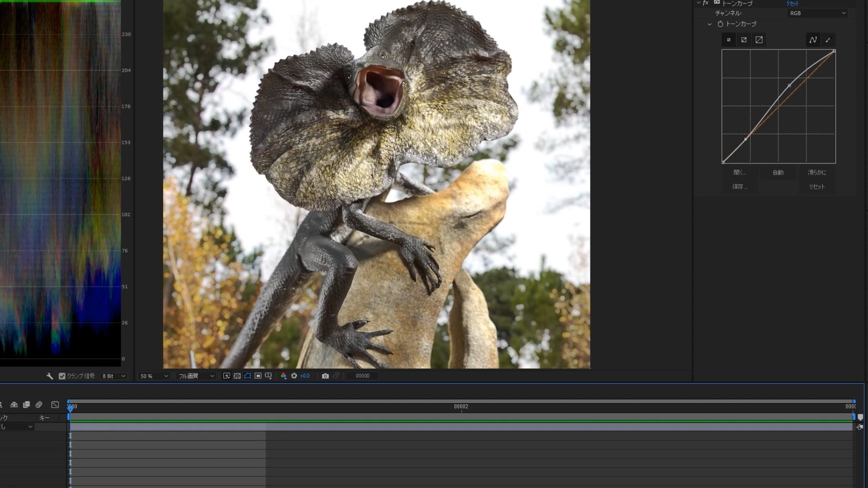Screen dimensions: 868x488
Task: Open the フル画質 resolution dropdown
Action: tap(196, 376)
